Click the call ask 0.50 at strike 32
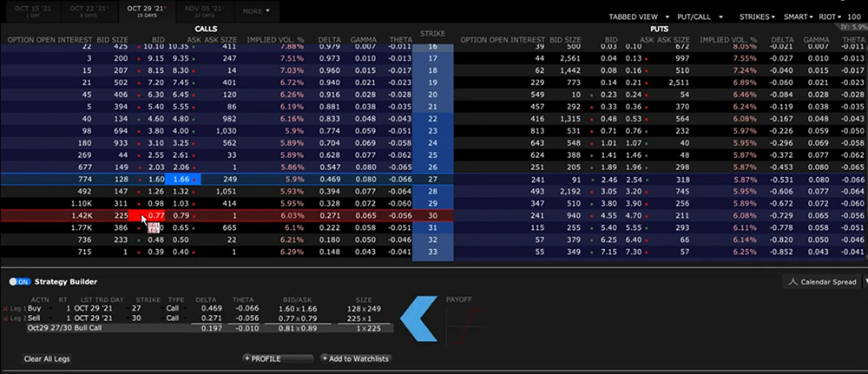The height and width of the screenshot is (374, 868). 181,240
